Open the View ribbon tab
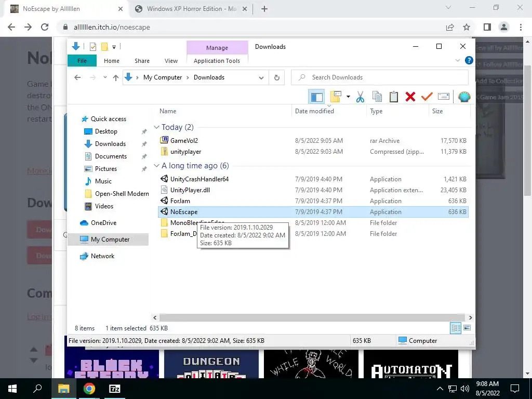Image resolution: width=532 pixels, height=399 pixels. (171, 61)
